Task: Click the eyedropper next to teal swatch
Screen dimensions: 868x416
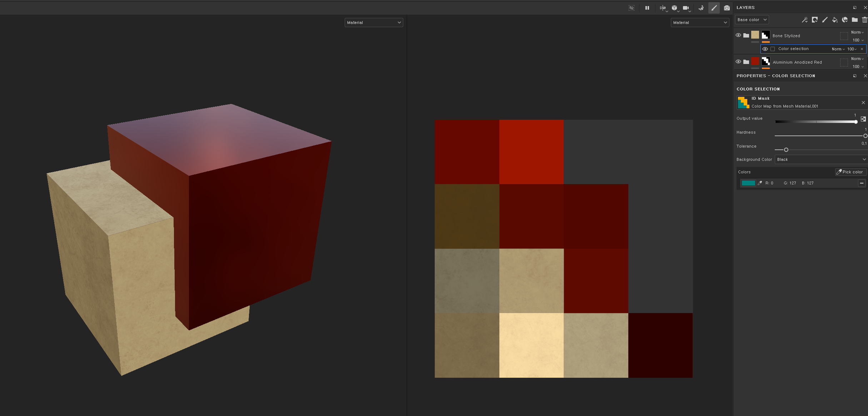Action: coord(760,183)
